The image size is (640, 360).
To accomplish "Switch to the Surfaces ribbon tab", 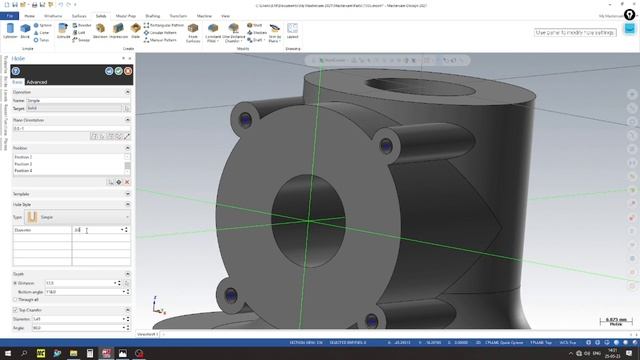I will click(79, 16).
